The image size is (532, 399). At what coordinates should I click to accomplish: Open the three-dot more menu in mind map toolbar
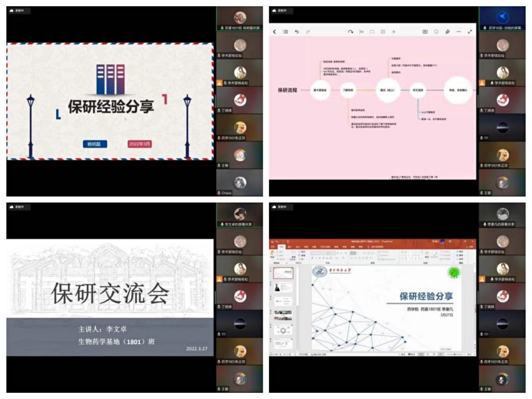[x=459, y=32]
